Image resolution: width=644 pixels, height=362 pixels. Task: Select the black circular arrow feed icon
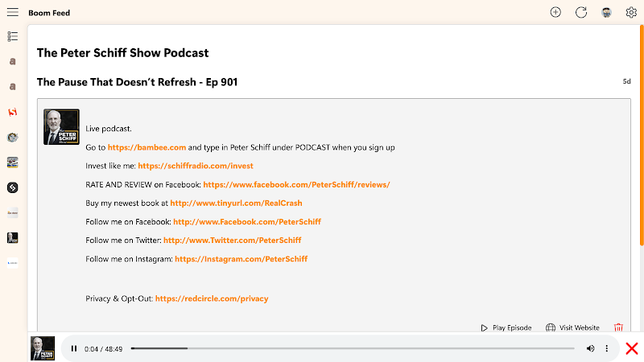[13, 187]
